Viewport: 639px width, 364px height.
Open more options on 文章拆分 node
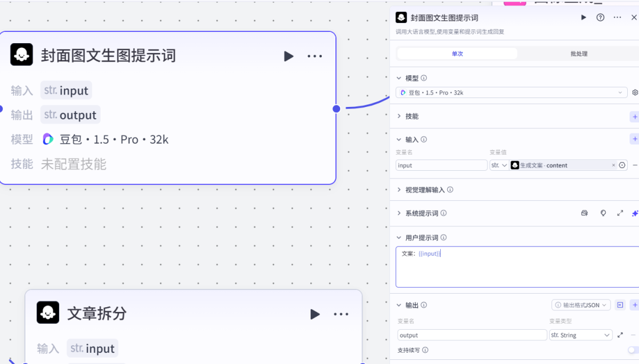tap(341, 314)
